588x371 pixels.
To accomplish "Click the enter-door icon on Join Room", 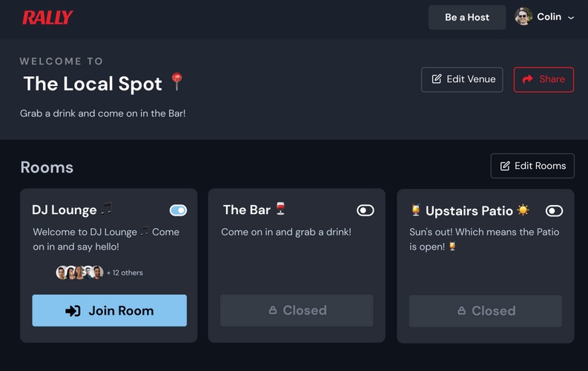I will (73, 311).
